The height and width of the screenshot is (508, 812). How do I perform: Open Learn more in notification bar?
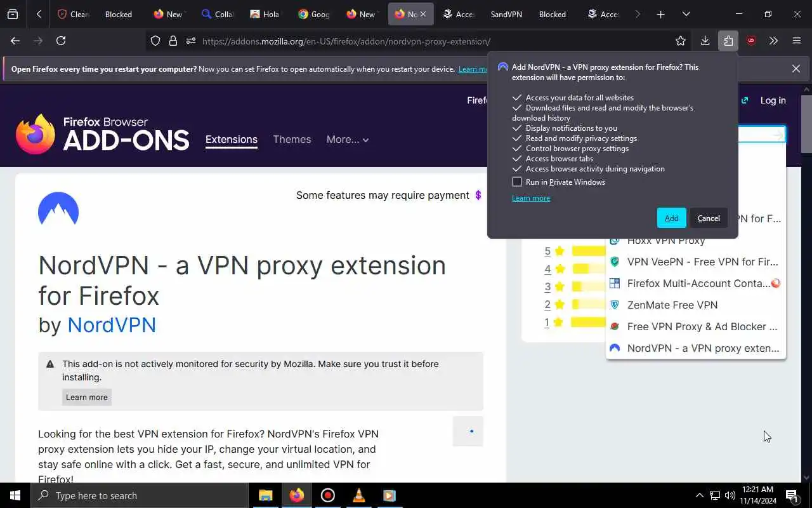[473, 69]
